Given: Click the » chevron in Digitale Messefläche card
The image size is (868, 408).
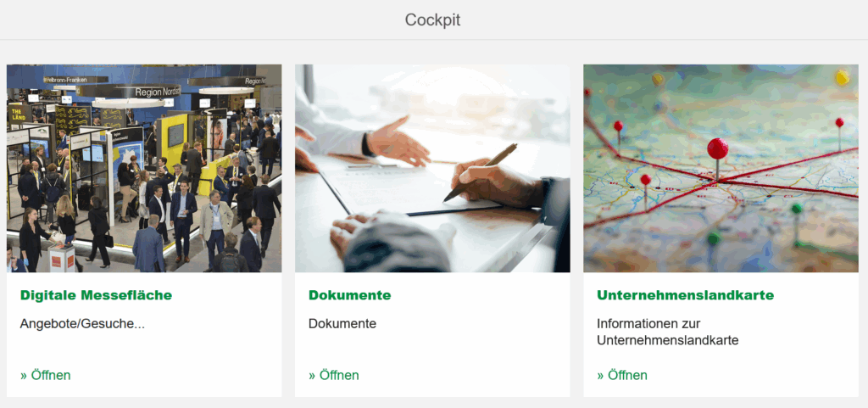Looking at the screenshot, I should [24, 375].
